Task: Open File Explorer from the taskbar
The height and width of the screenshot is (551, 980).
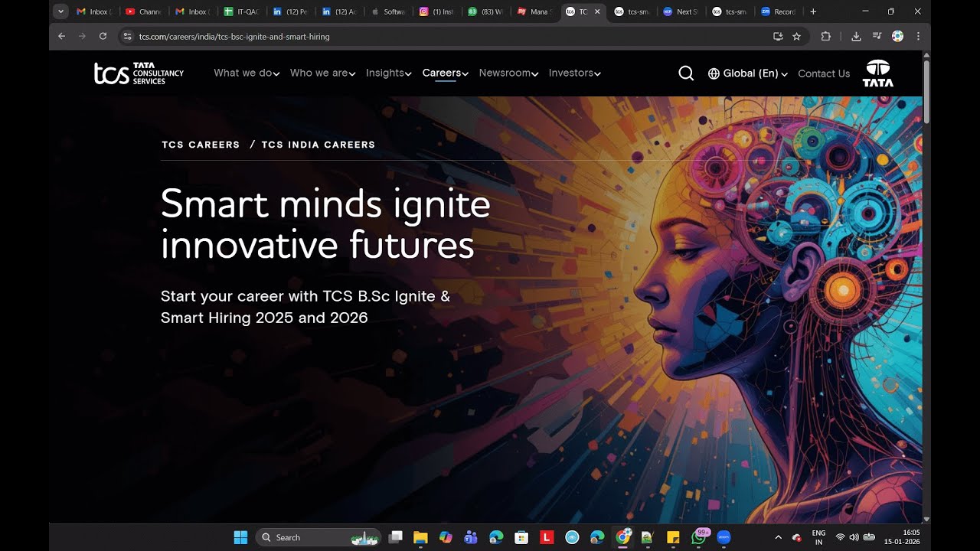Action: [x=420, y=537]
